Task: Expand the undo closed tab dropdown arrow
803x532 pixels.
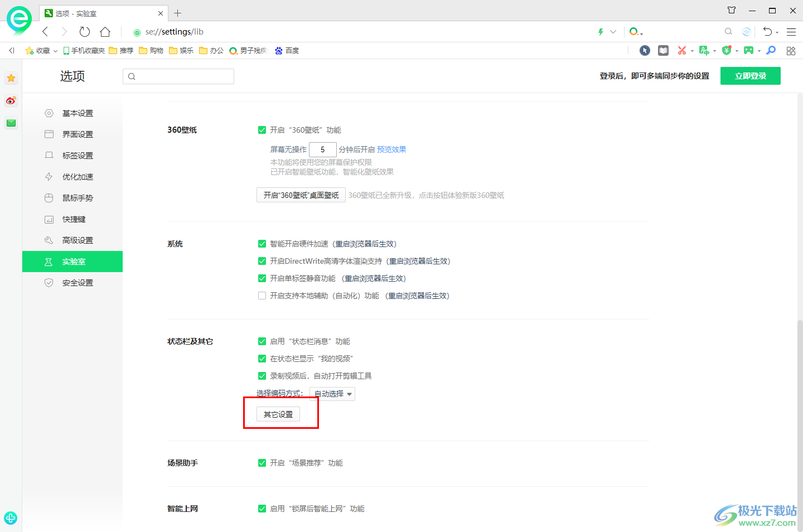Action: click(x=777, y=33)
